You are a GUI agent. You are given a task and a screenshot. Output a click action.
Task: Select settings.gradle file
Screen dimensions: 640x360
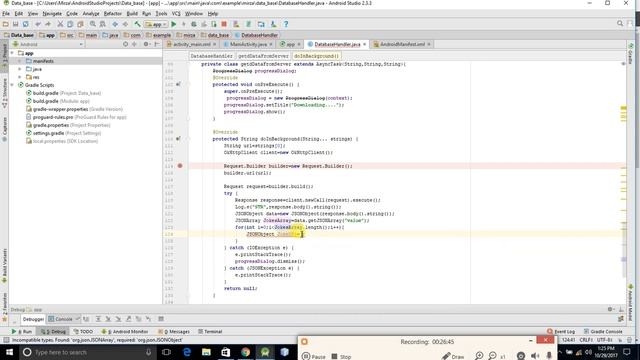(x=63, y=133)
